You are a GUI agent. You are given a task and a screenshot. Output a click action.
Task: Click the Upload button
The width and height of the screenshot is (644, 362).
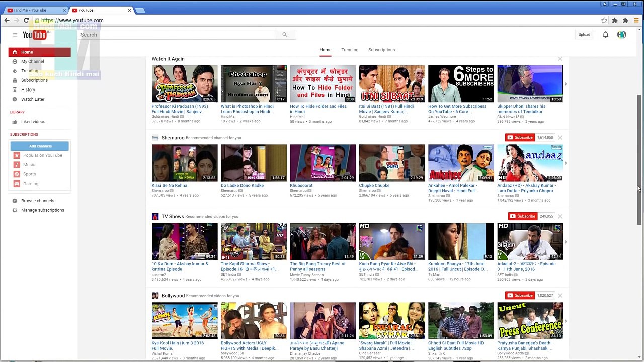[x=584, y=35]
